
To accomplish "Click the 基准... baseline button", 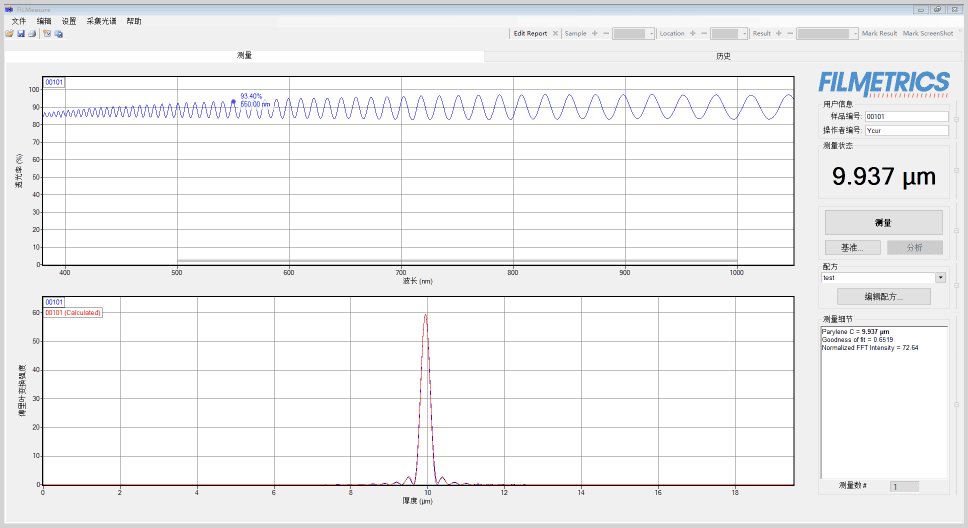I will [x=851, y=247].
